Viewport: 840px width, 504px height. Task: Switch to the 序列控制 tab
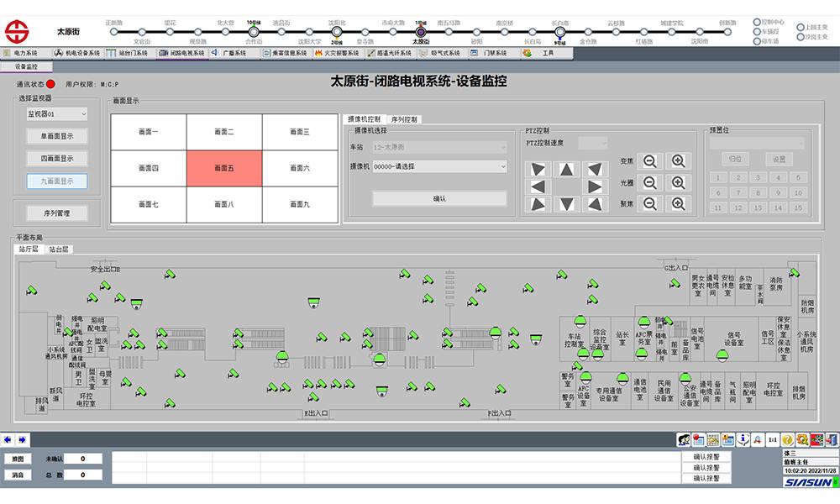pos(403,119)
